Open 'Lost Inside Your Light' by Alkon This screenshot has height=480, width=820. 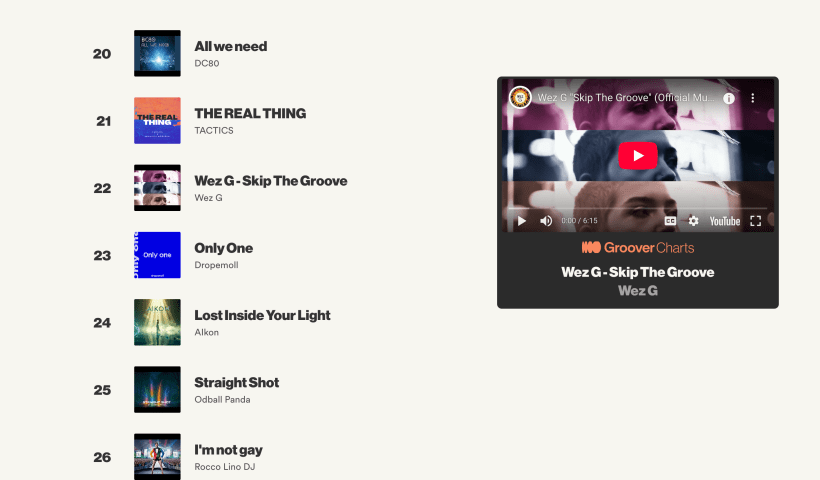[x=262, y=315]
